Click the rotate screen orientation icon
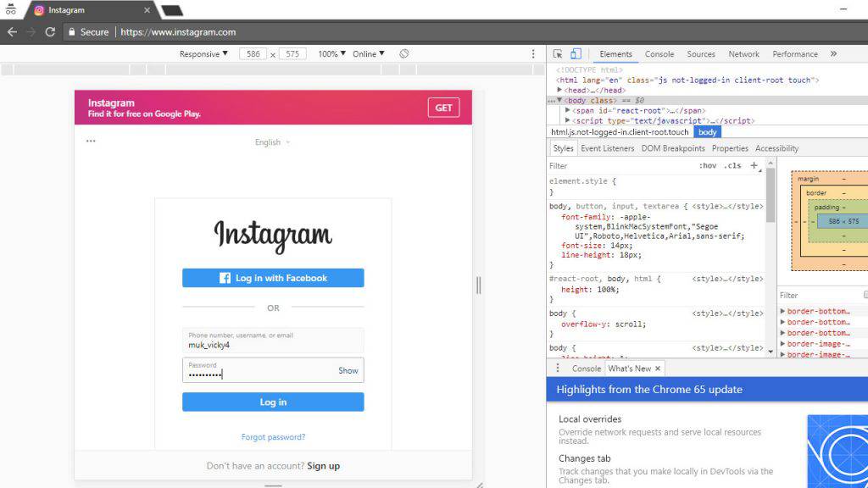 coord(404,54)
